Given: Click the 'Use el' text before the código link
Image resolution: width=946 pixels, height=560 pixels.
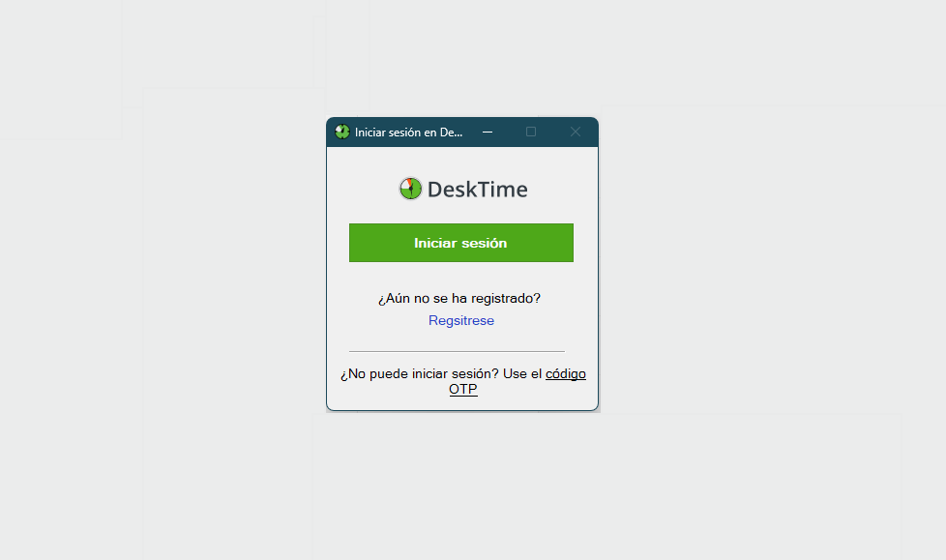Looking at the screenshot, I should click(522, 373).
